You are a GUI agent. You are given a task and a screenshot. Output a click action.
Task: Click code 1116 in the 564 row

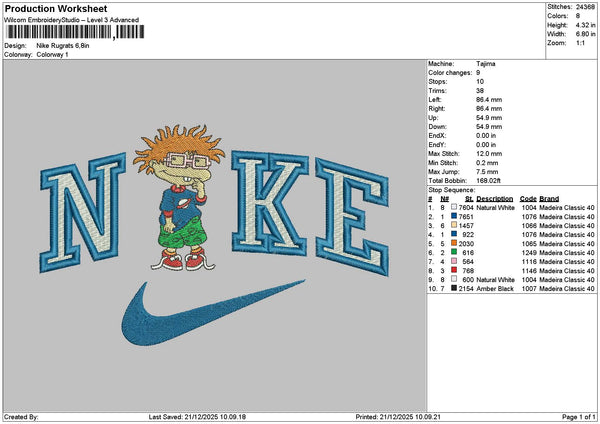coord(529,262)
